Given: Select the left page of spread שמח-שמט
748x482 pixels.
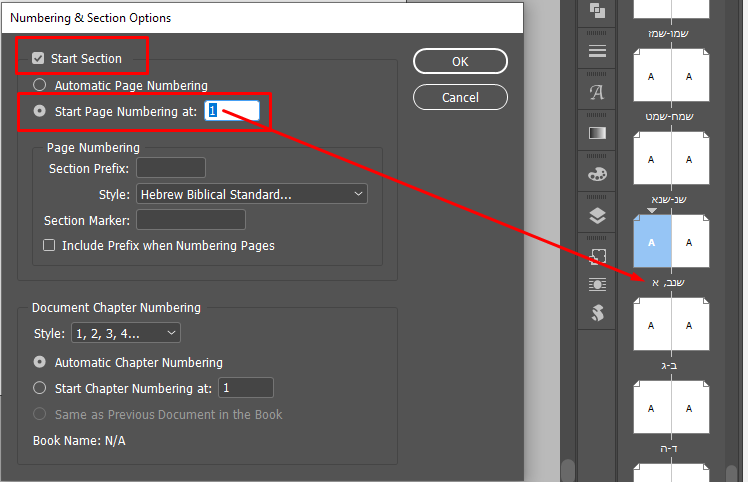Looking at the screenshot, I should [x=652, y=76].
